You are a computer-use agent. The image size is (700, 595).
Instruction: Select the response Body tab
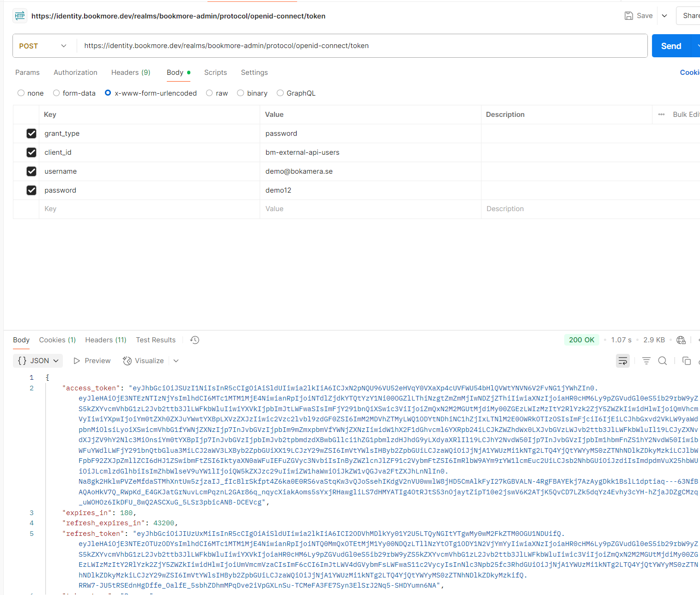click(x=21, y=340)
